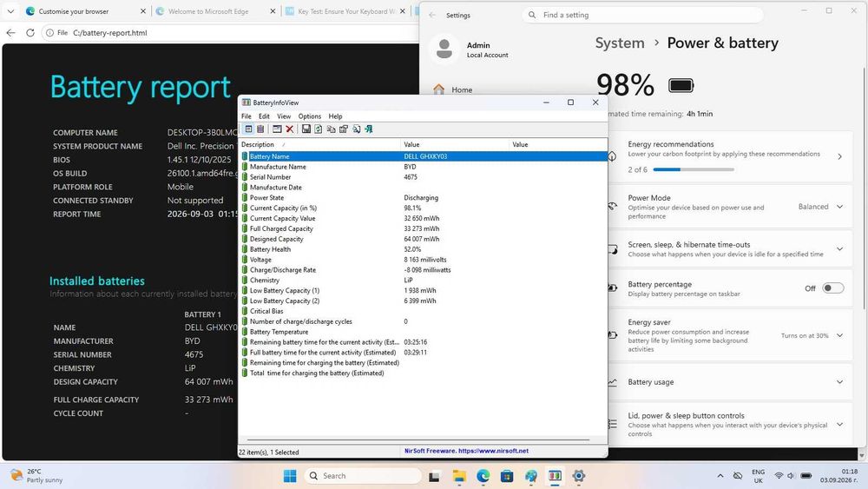
Task: Open File Explorer from the taskbar
Action: tap(459, 476)
